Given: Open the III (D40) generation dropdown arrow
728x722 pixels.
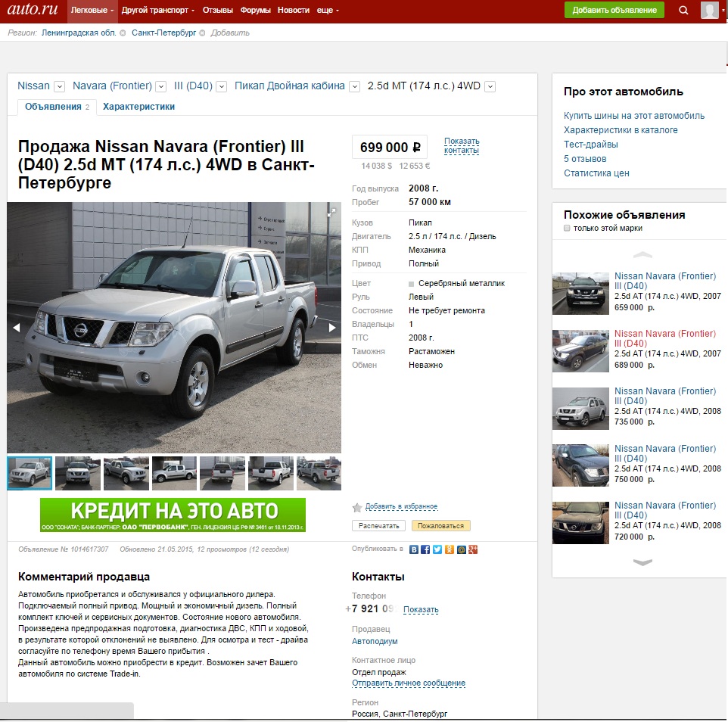Looking at the screenshot, I should pos(222,87).
